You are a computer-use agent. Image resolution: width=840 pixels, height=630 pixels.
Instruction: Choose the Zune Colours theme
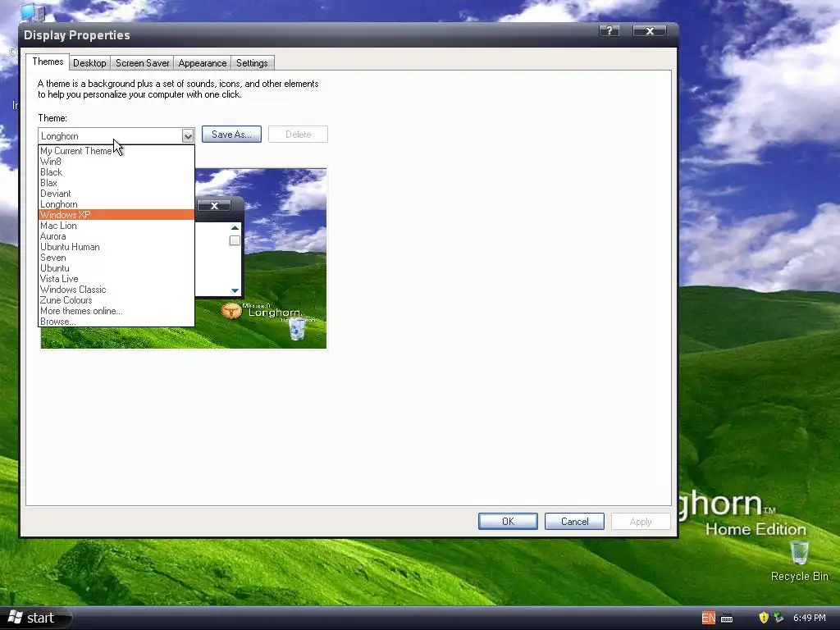click(116, 300)
